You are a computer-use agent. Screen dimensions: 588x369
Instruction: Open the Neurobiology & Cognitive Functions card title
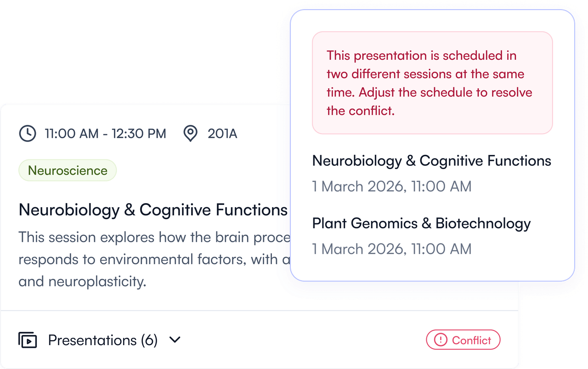tap(153, 210)
